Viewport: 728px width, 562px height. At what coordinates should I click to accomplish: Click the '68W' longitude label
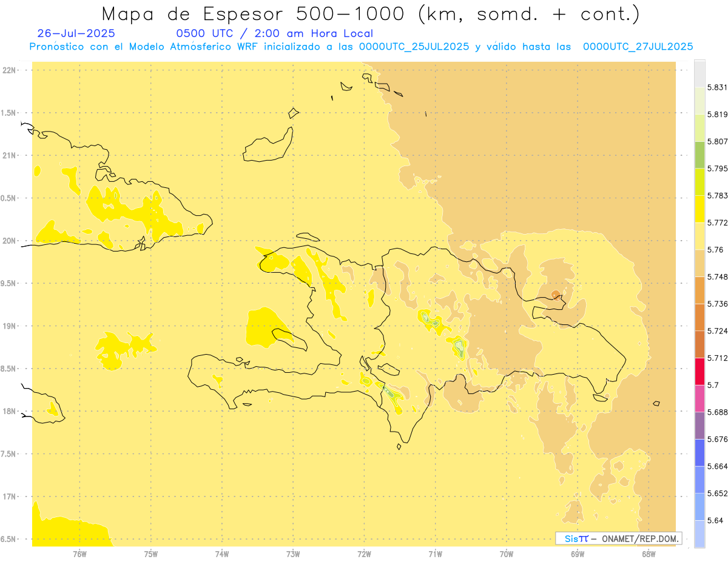click(649, 554)
